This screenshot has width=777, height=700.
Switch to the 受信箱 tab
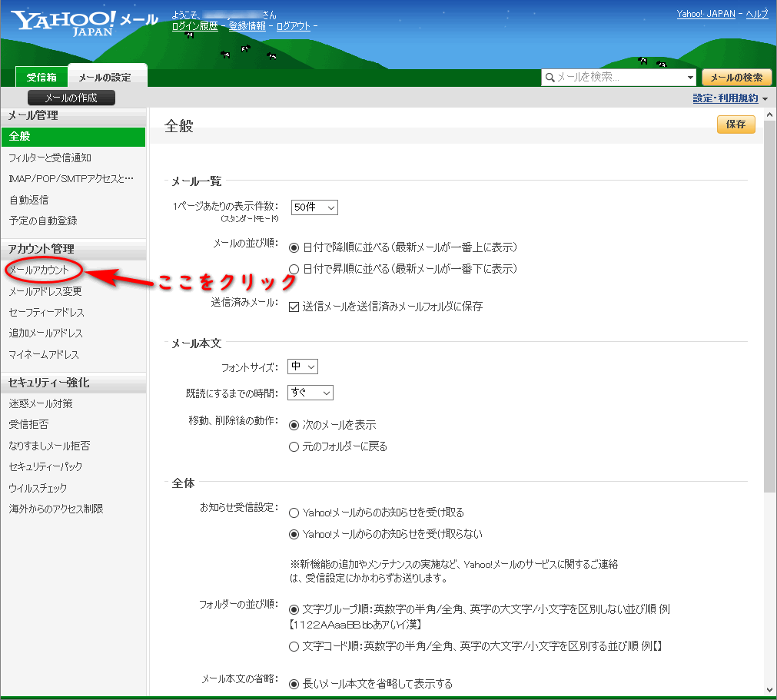42,77
